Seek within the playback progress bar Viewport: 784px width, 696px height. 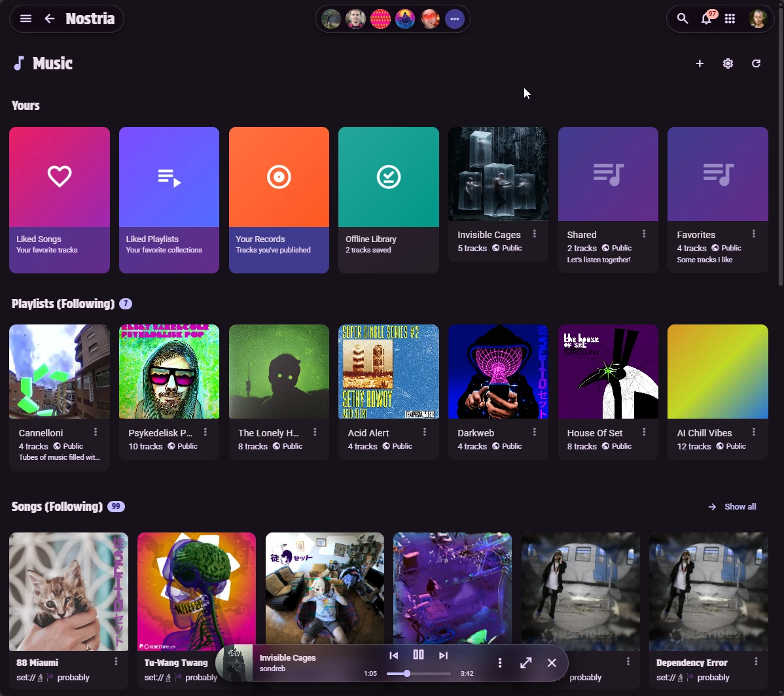coord(418,673)
